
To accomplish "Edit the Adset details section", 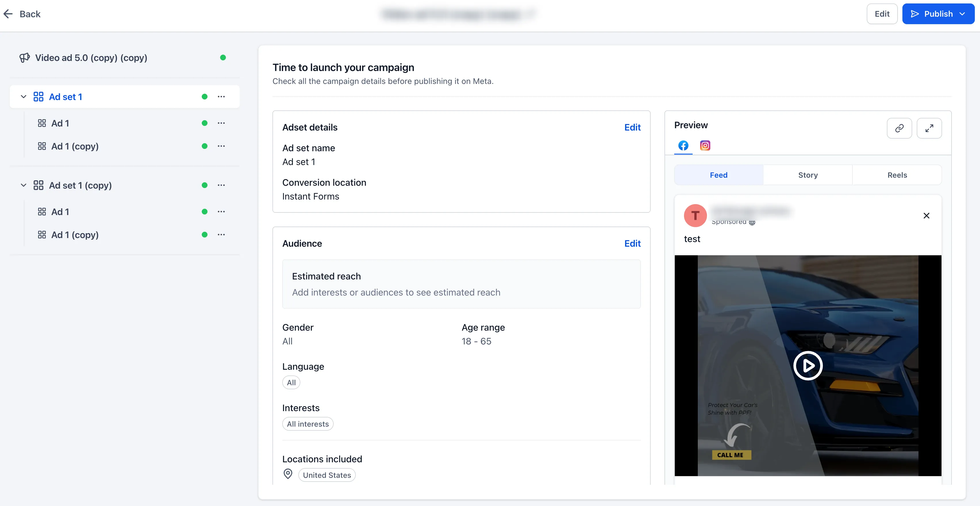I will [x=632, y=127].
